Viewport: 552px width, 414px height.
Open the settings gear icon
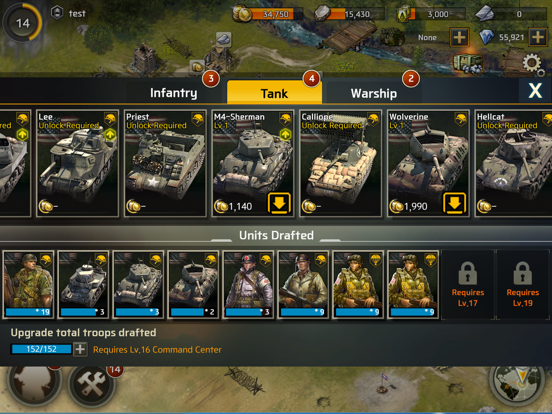click(533, 65)
